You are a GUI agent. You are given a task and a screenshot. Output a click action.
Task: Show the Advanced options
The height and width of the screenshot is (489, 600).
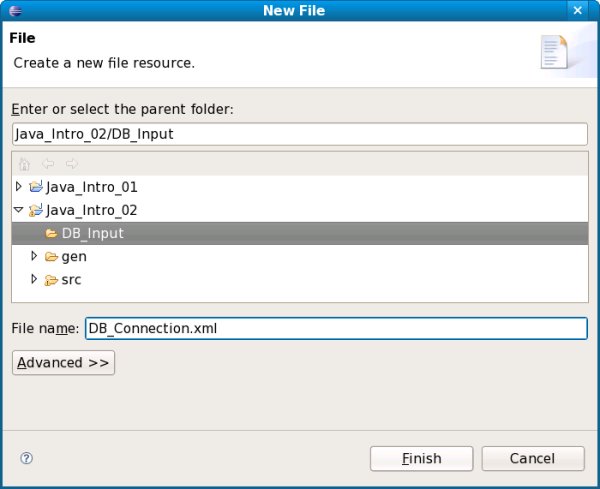coord(63,362)
